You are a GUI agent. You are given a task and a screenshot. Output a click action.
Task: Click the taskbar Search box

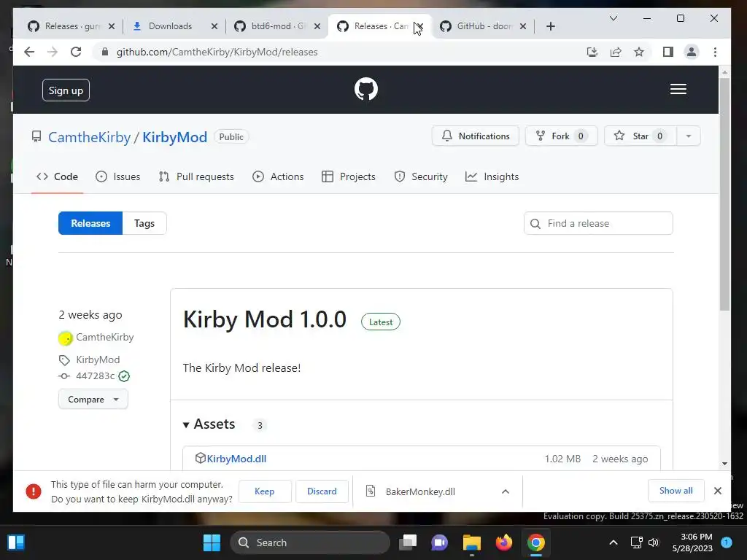[310, 542]
